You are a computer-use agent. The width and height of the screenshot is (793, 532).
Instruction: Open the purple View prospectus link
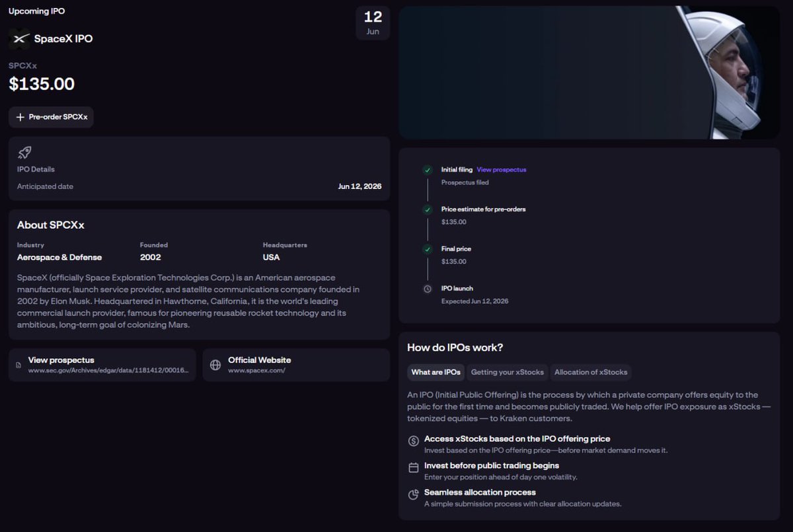pyautogui.click(x=502, y=170)
